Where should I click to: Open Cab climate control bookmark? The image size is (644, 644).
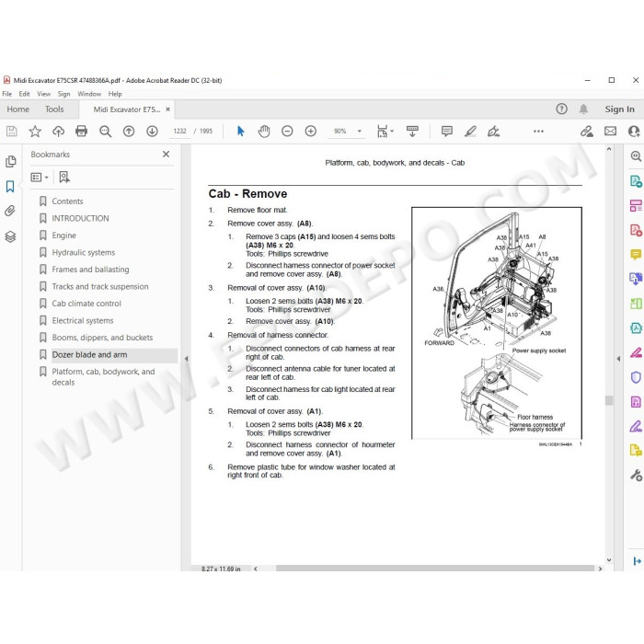click(x=86, y=304)
